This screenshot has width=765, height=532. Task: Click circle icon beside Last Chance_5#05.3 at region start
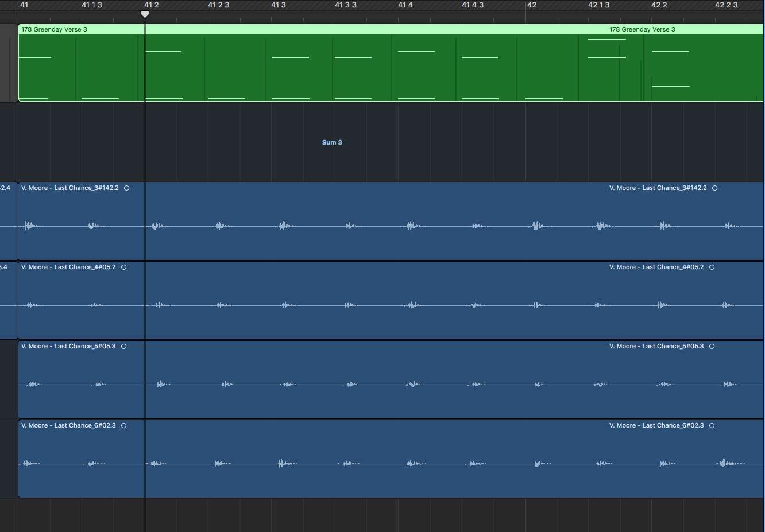(124, 347)
